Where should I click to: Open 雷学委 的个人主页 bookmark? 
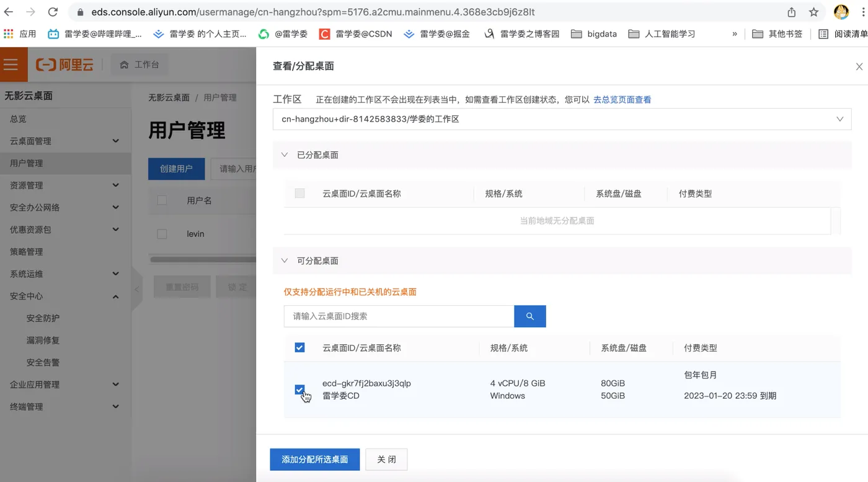[x=200, y=34]
